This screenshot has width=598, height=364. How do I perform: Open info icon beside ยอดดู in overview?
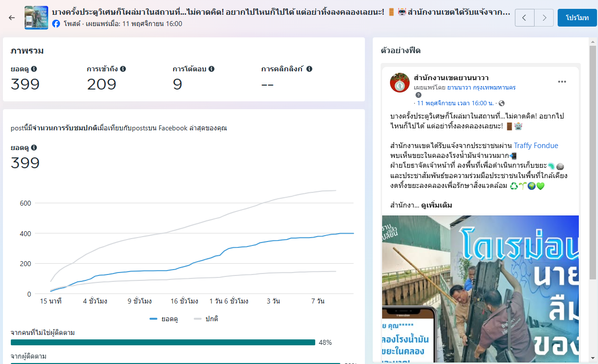coord(34,69)
